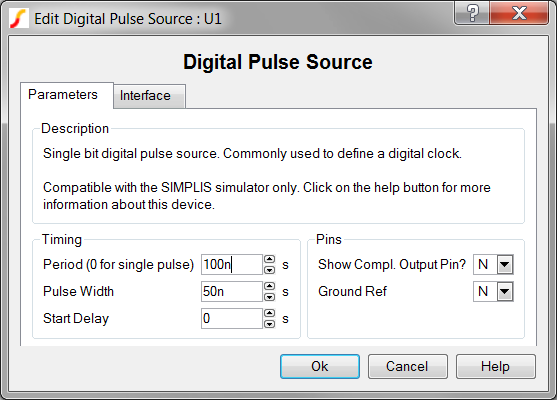Open Show Compl. Output Pin dropdown
The width and height of the screenshot is (557, 400).
(505, 265)
